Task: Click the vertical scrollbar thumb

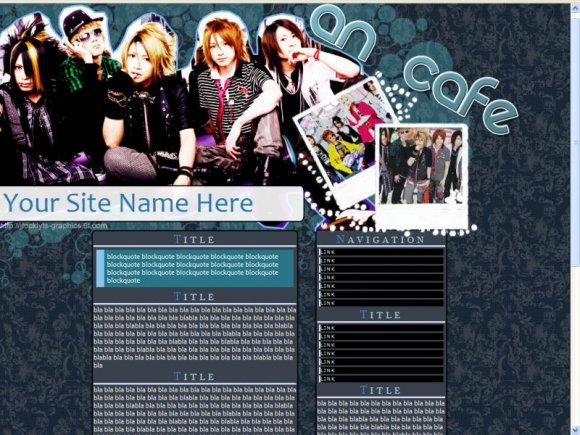Action: tap(575, 141)
